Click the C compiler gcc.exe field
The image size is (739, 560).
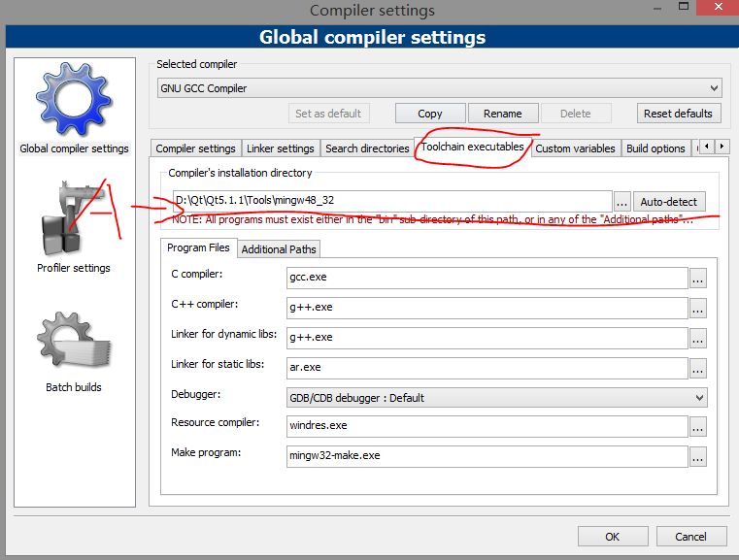pos(487,278)
